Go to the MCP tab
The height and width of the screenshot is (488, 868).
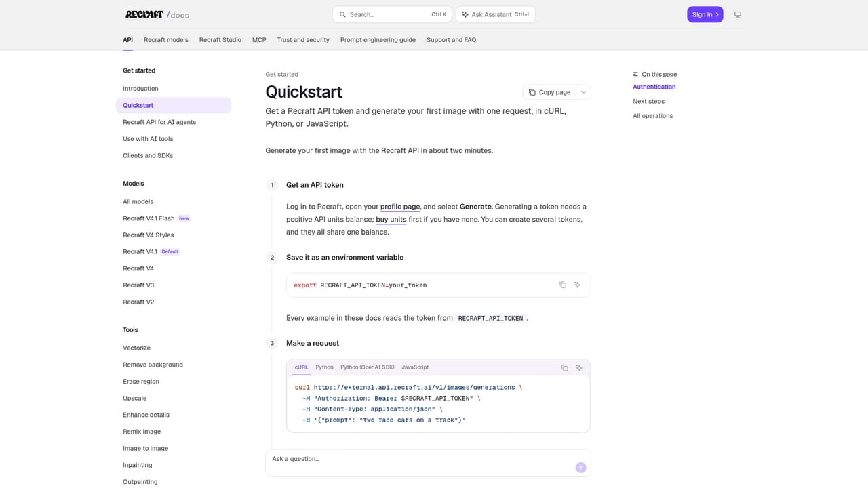tap(259, 40)
